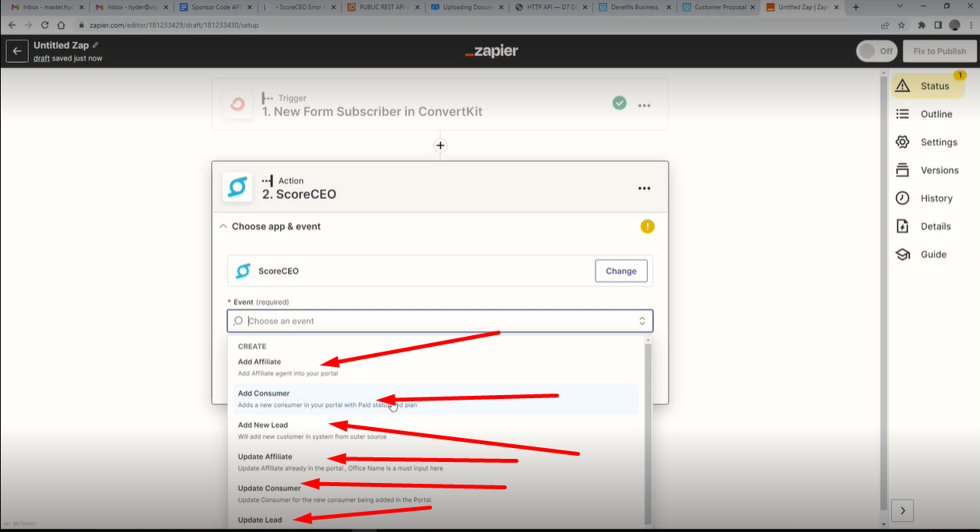The width and height of the screenshot is (980, 532).
Task: Click the browser Back arrow
Action: pos(12,25)
